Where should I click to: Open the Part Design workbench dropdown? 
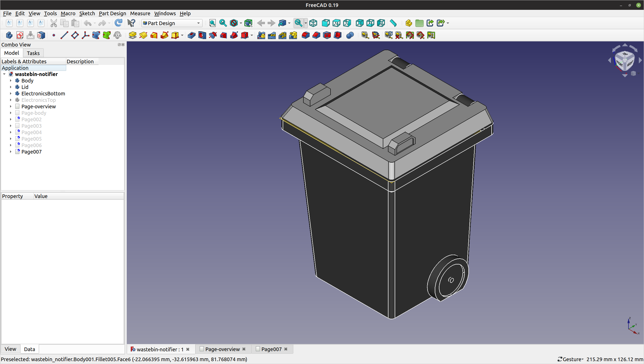click(x=172, y=23)
